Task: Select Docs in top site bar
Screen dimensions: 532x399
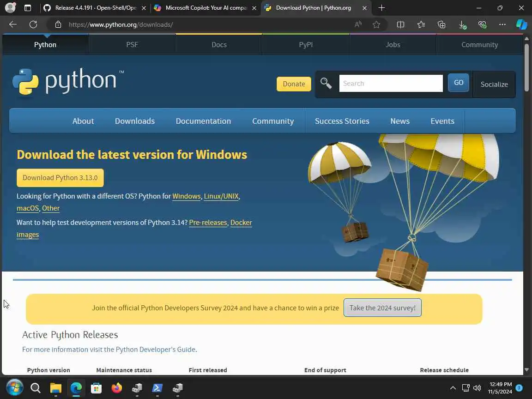Action: tap(219, 44)
